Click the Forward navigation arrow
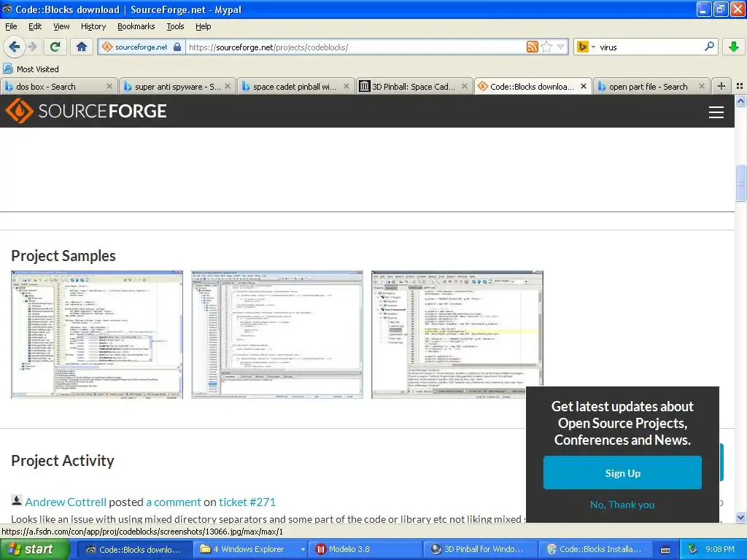 [32, 47]
